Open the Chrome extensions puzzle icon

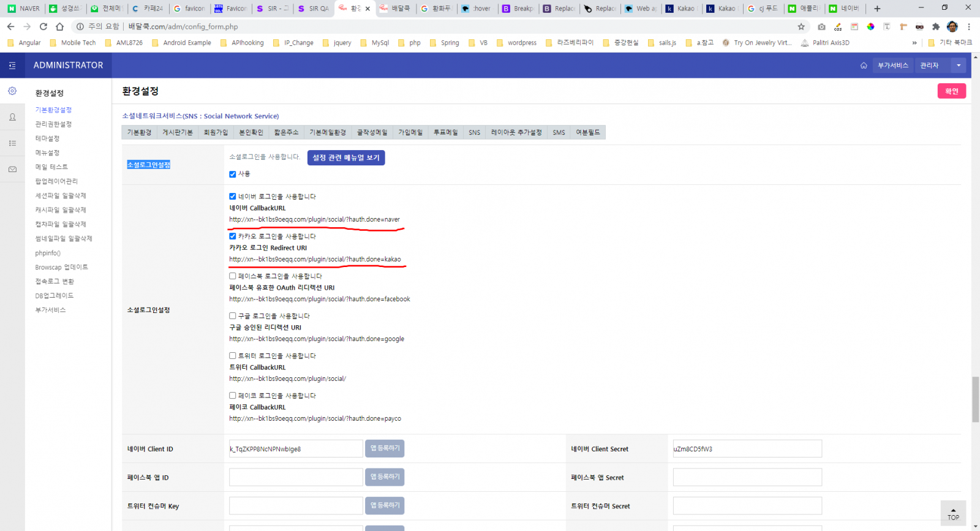click(x=935, y=26)
